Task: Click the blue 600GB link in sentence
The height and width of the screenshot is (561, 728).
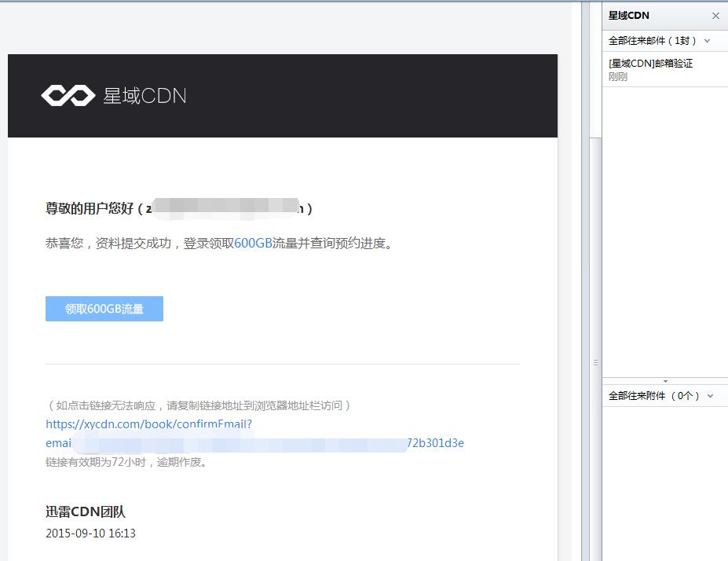Action: coord(253,244)
